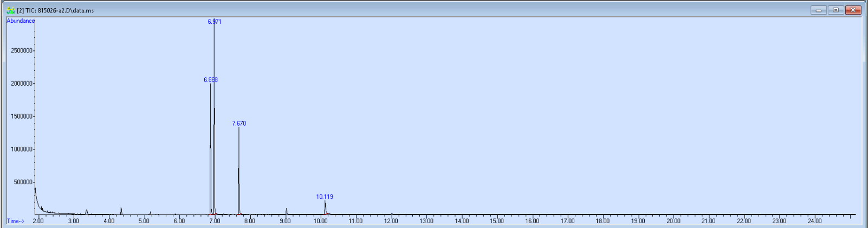Click the small peak between 4.00 and 5.00
Screen dimensions: 868x228
pyautogui.click(x=121, y=210)
